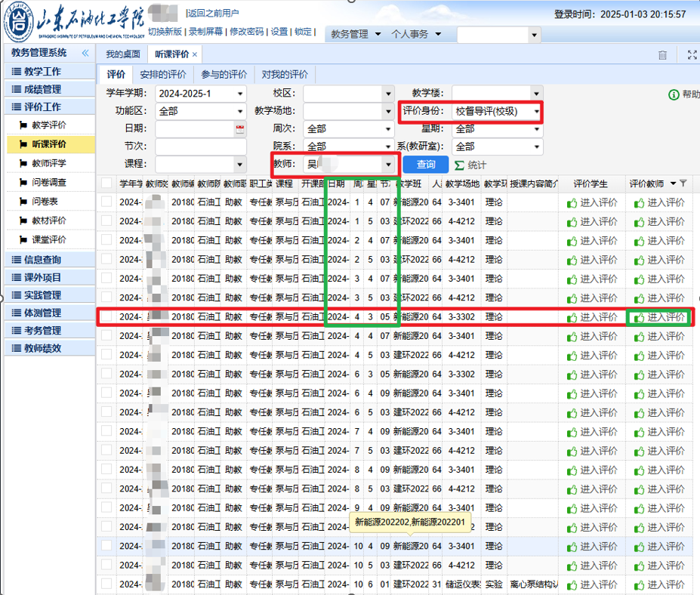Click the trash icon above the help link
The image size is (700, 595).
[x=662, y=54]
